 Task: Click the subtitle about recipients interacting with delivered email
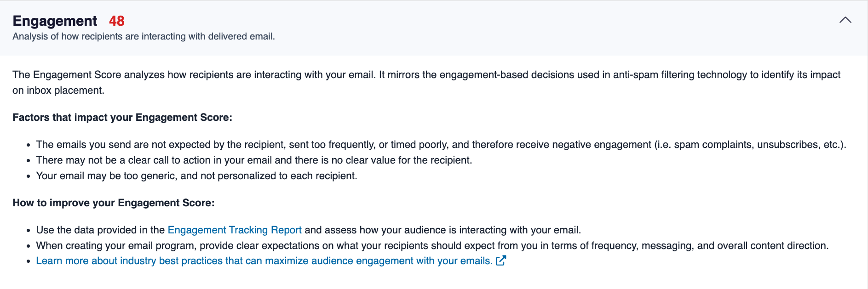144,37
